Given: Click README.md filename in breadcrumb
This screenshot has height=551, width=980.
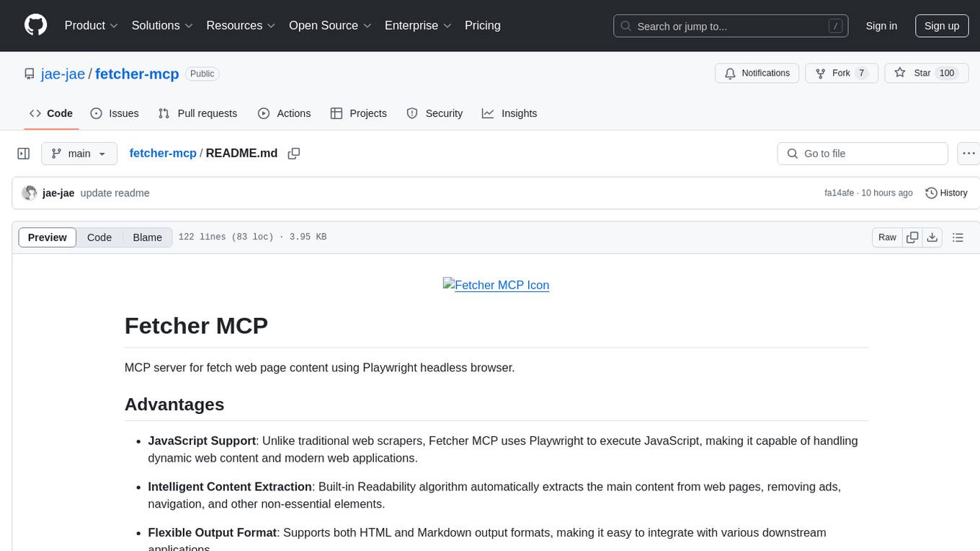Looking at the screenshot, I should [x=241, y=153].
